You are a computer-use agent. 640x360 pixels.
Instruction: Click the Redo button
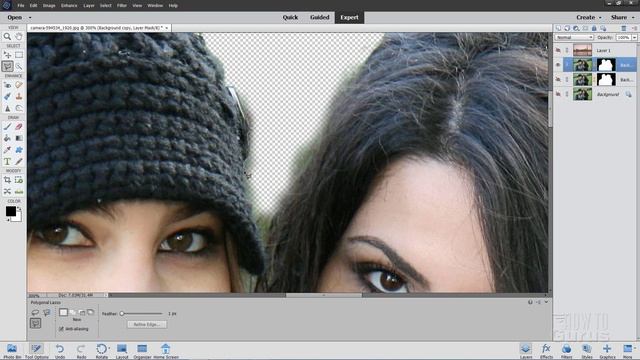(81, 351)
